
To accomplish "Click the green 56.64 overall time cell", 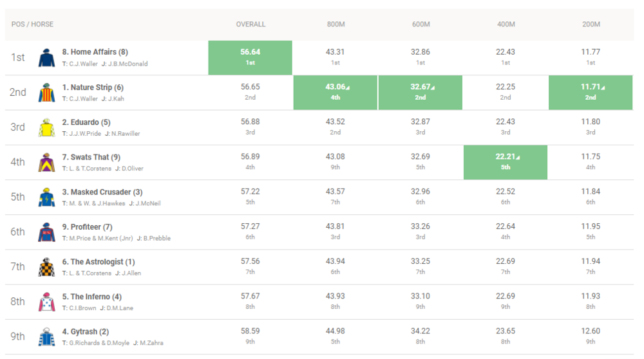I will click(x=251, y=57).
